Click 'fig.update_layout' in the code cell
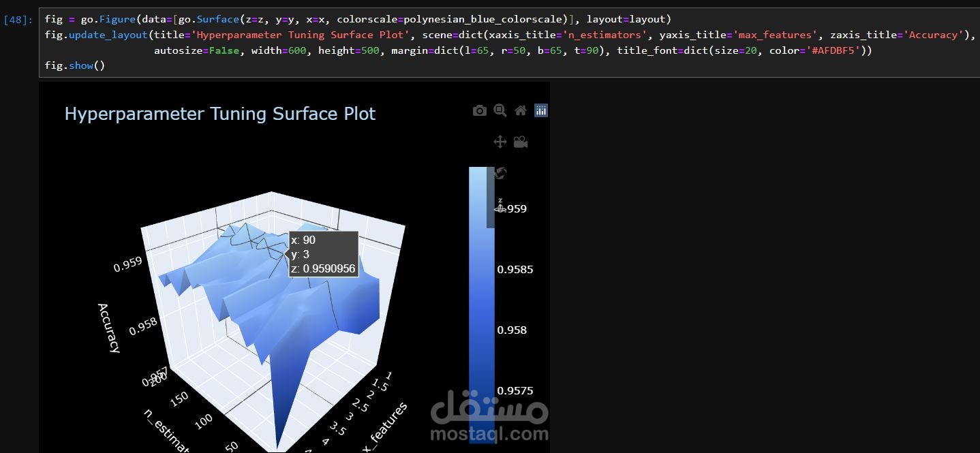This screenshot has width=980, height=453. pyautogui.click(x=97, y=35)
